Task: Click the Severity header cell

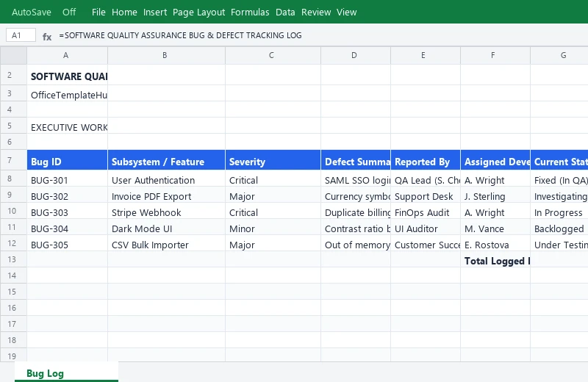Action: (273, 160)
